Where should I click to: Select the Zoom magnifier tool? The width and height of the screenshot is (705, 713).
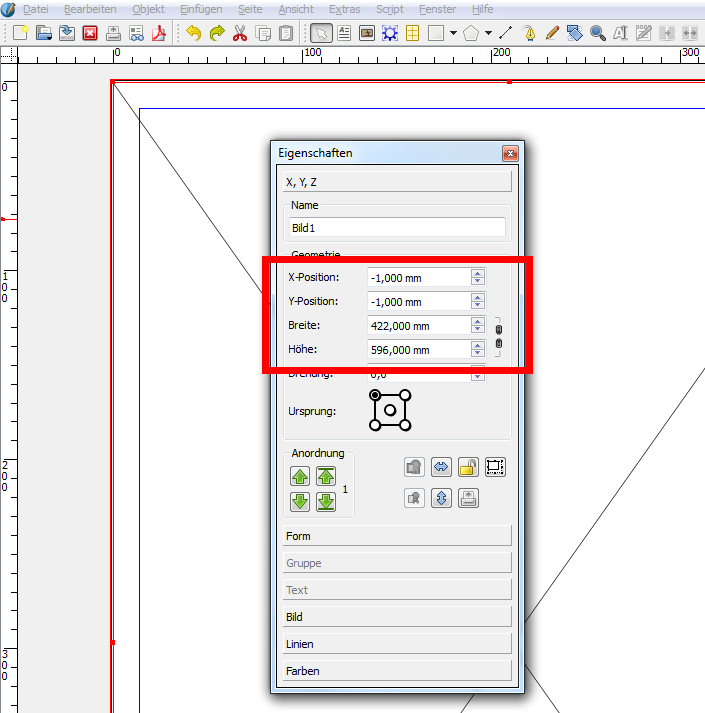tap(597, 33)
